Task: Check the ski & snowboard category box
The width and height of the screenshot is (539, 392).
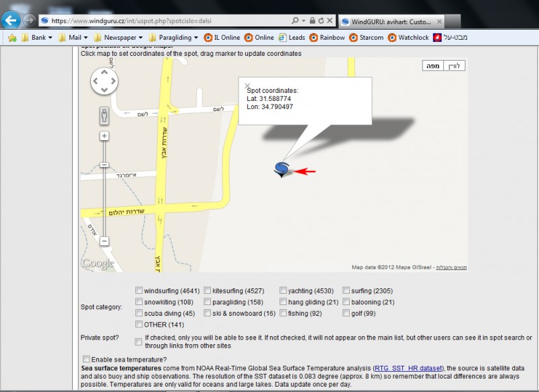Action: tap(207, 313)
